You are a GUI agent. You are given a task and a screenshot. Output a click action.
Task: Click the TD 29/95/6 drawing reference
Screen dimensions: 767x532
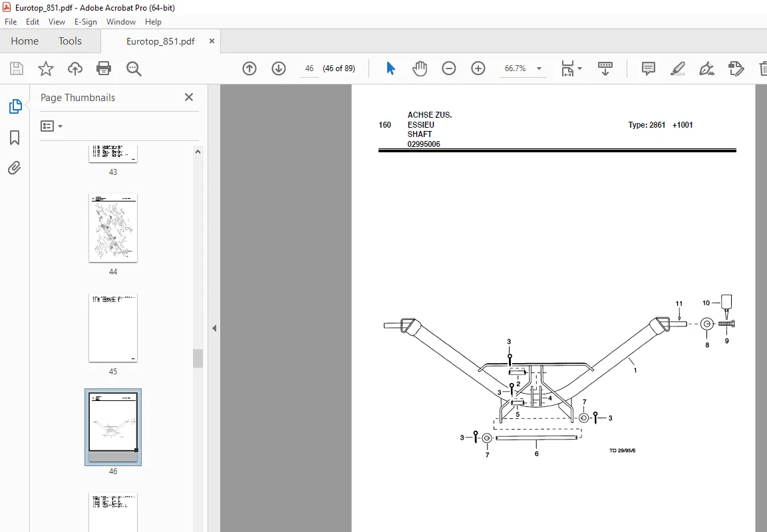pos(622,450)
